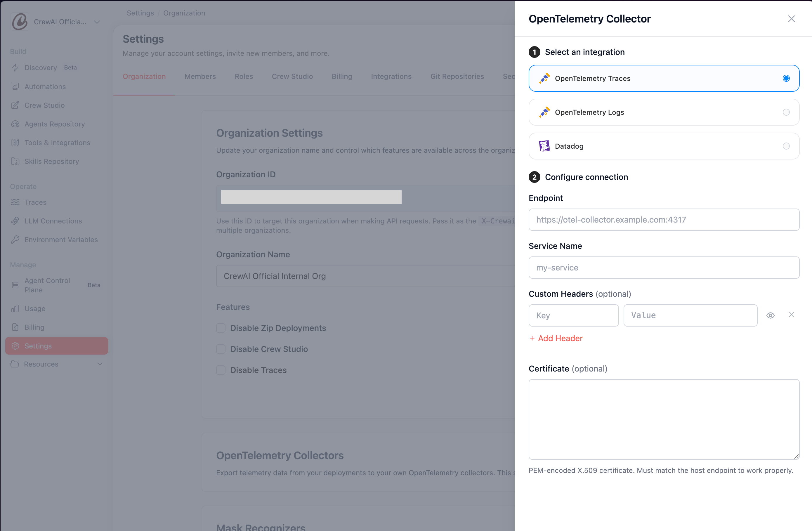The width and height of the screenshot is (812, 531).
Task: Click the Billing receipt icon in sidebar
Action: tap(15, 327)
